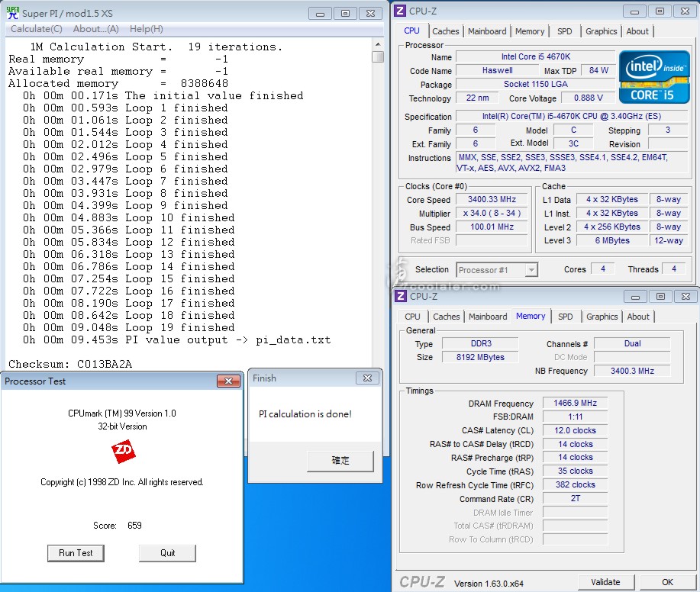The image size is (700, 592).
Task: Minimize the lower CPU-Z Memory window
Action: tap(635, 297)
